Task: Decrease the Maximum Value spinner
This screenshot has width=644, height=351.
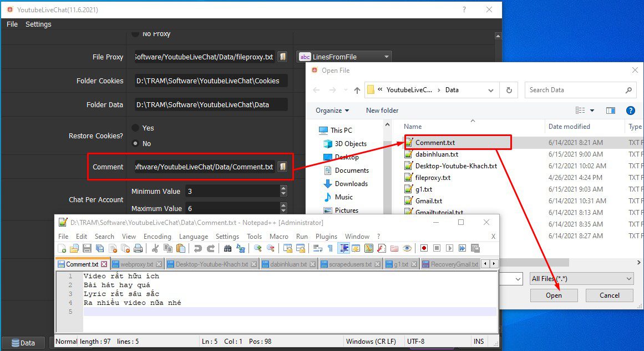Action: (x=283, y=211)
